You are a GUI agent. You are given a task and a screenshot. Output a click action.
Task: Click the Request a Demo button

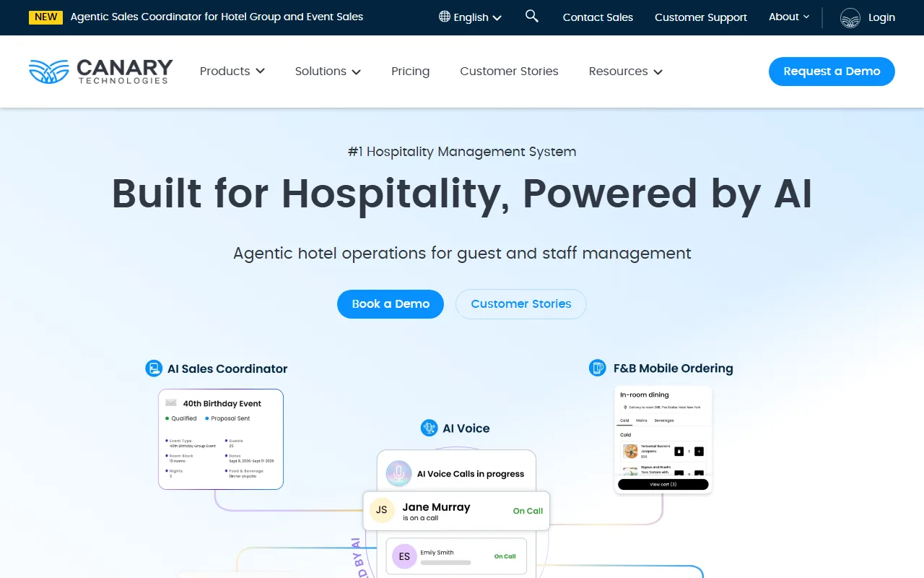click(x=832, y=72)
